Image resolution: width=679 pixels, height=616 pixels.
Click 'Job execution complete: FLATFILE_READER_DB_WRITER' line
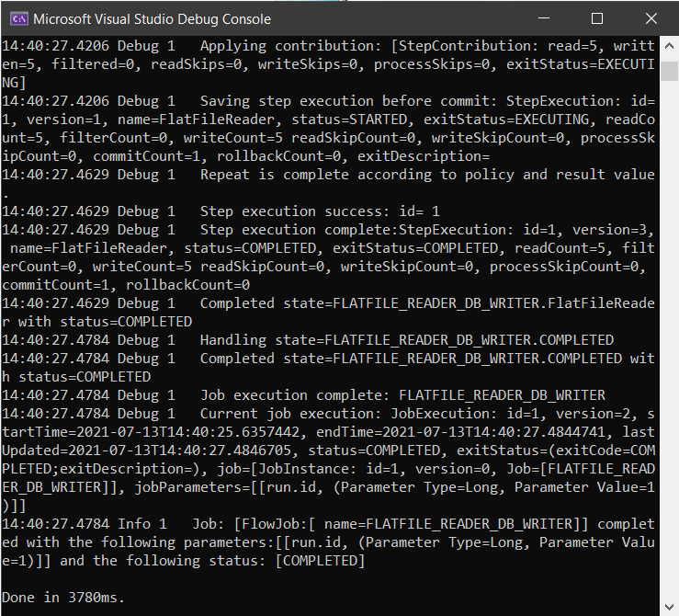pos(303,395)
